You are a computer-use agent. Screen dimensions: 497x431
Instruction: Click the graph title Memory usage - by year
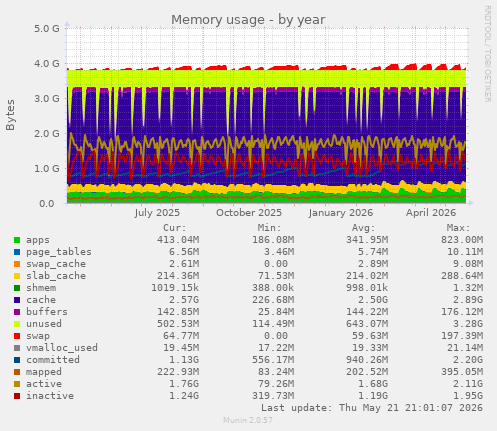(248, 20)
